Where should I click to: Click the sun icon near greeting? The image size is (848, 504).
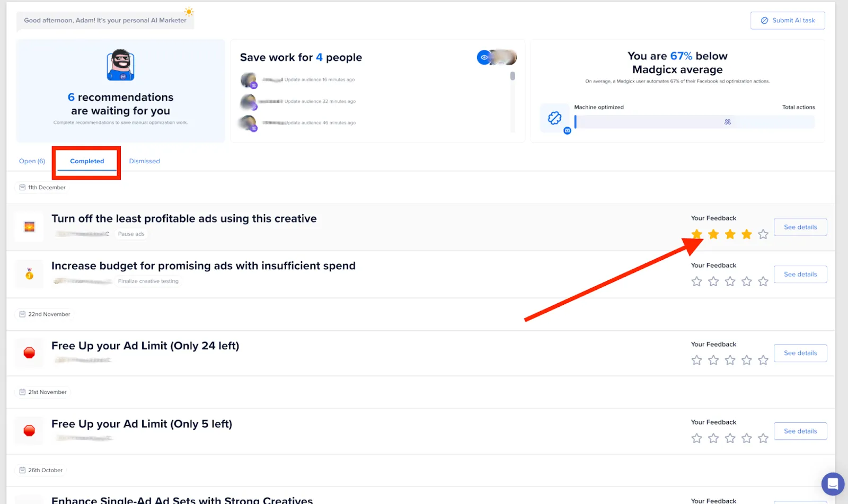pos(189,12)
